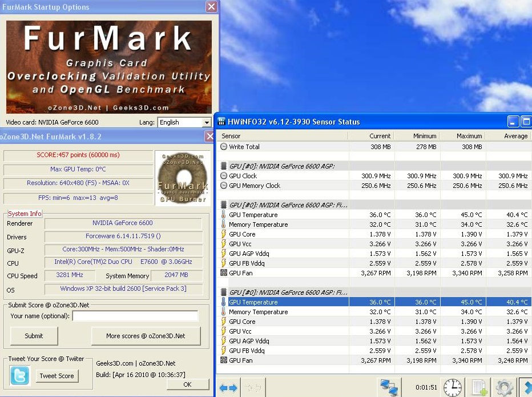Click the Windows XP 32-bit OS field
The height and width of the screenshot is (397, 532).
pyautogui.click(x=123, y=288)
